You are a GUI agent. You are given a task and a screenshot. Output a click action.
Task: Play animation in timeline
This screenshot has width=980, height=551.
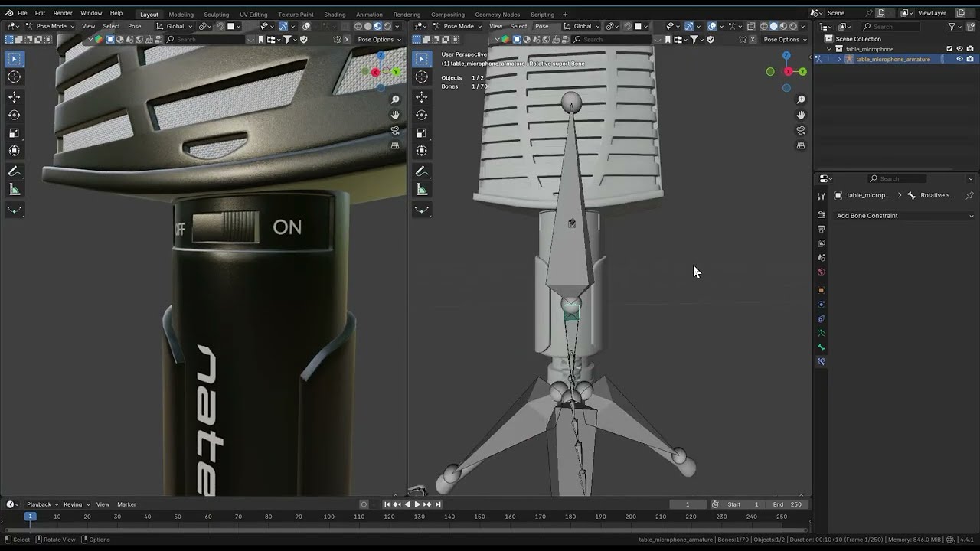(417, 504)
